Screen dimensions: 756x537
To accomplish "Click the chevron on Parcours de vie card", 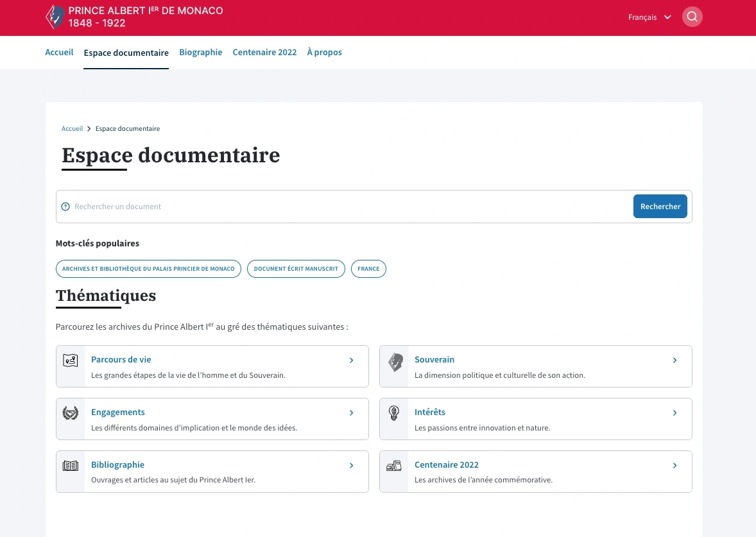I will click(352, 360).
